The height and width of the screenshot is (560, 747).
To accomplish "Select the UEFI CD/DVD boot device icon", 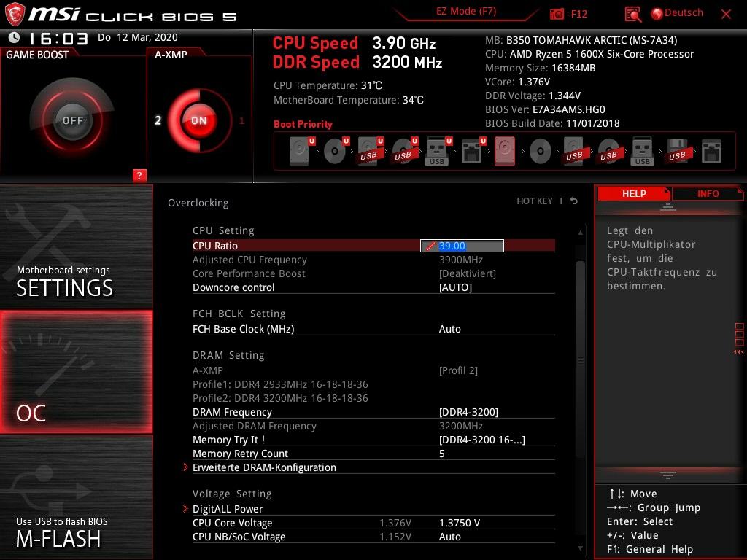I will [336, 151].
